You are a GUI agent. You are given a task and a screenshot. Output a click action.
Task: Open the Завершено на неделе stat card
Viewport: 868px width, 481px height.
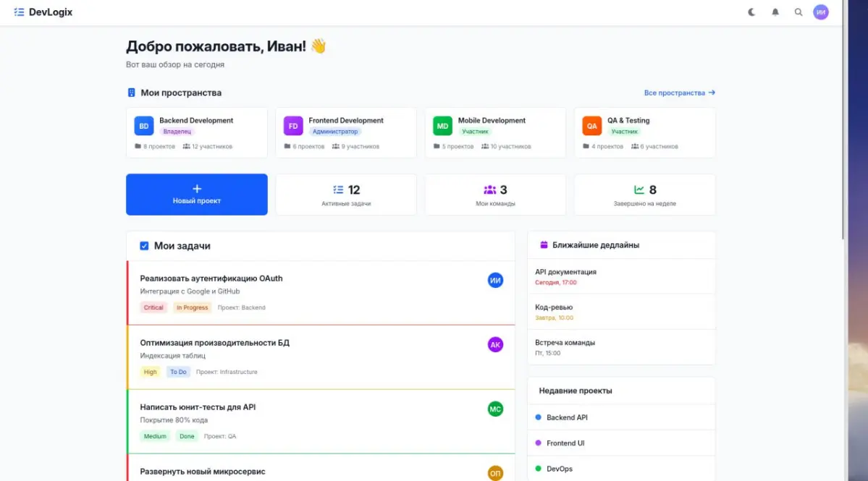point(645,195)
